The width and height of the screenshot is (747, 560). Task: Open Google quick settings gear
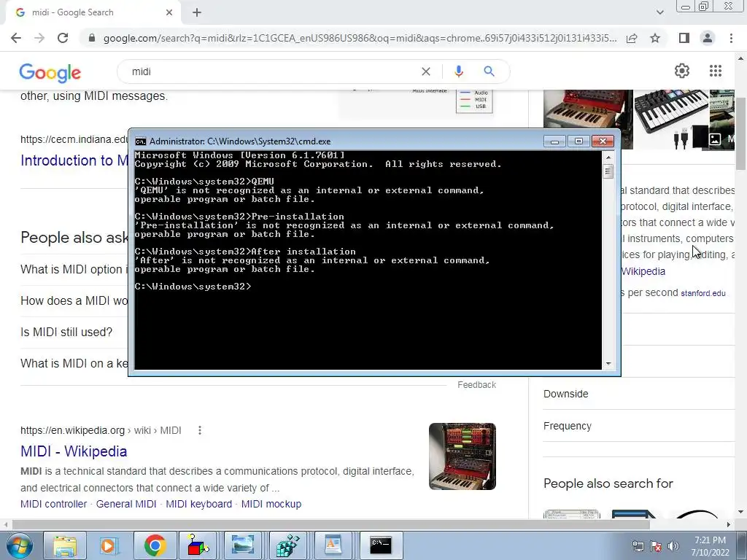(x=682, y=71)
